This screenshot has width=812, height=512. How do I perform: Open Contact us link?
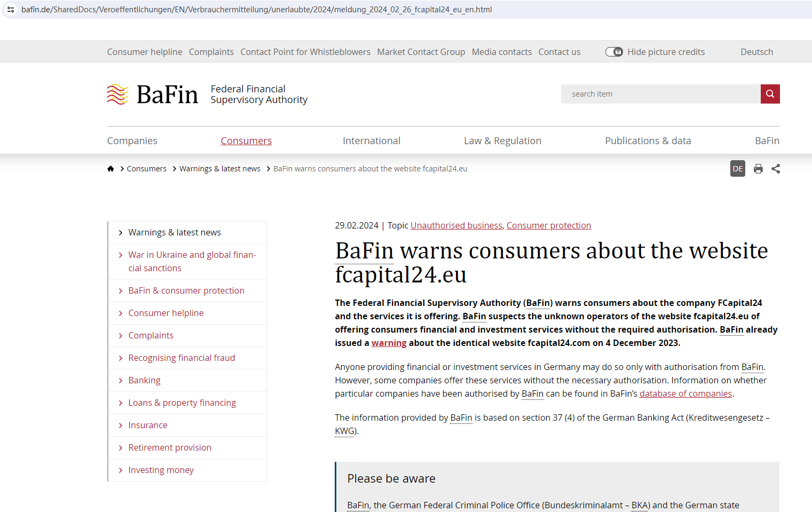[559, 52]
